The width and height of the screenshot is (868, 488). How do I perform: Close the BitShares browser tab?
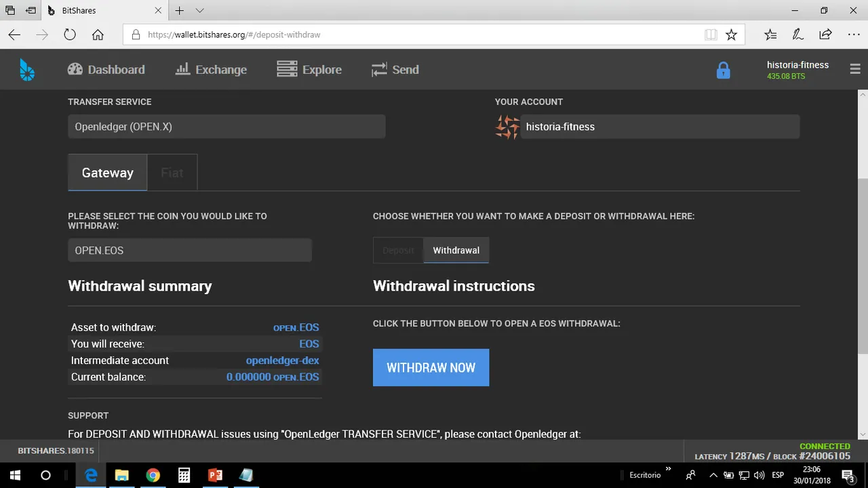[x=158, y=11]
